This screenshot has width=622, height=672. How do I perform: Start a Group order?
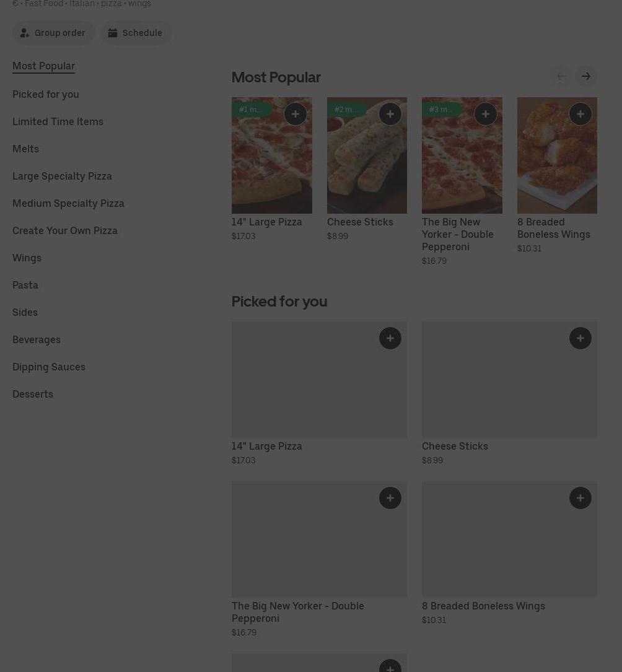pos(53,33)
